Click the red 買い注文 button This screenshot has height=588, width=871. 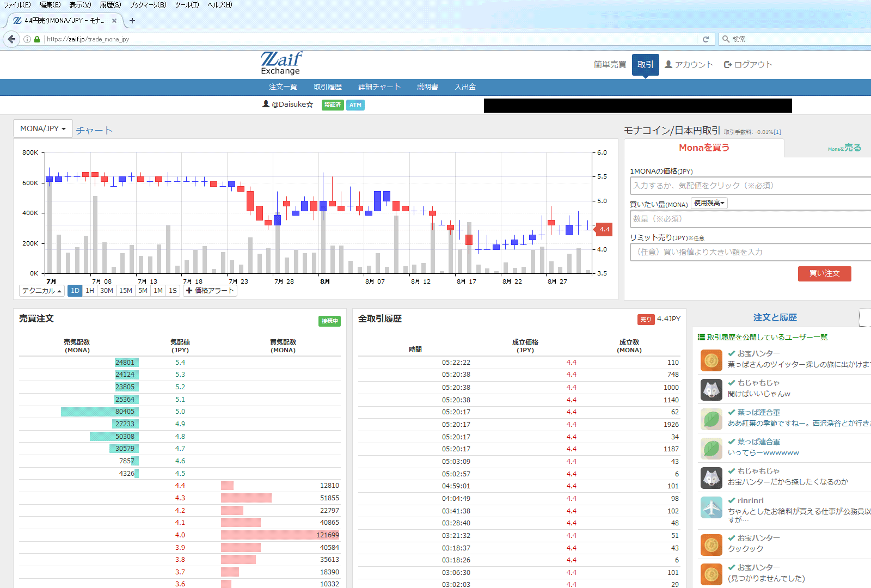824,273
